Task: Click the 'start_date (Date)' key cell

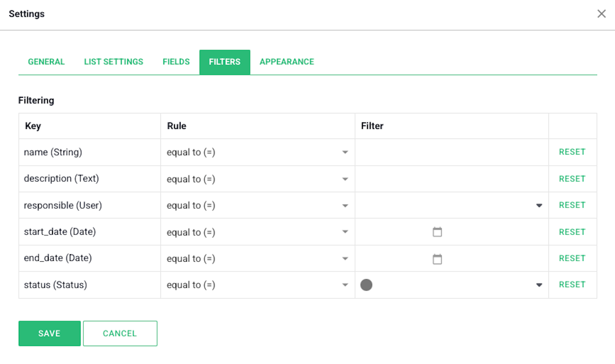Action: [x=90, y=232]
